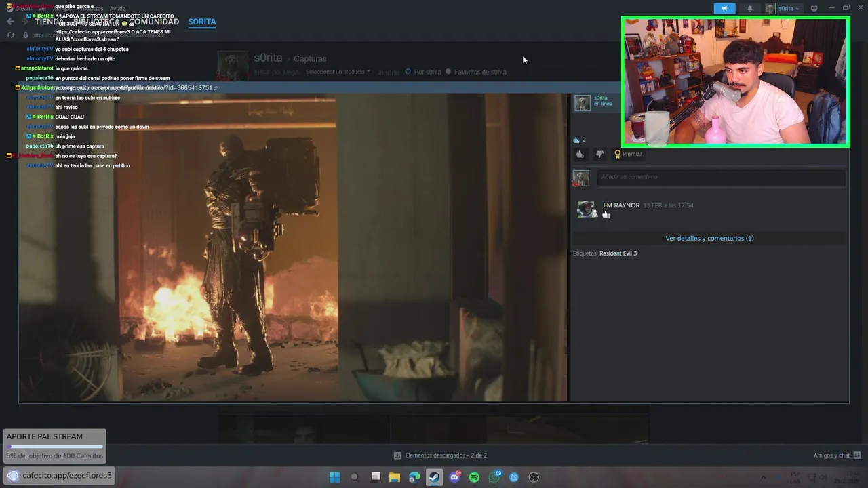Open Microsoft Edge from the taskbar

point(414,477)
